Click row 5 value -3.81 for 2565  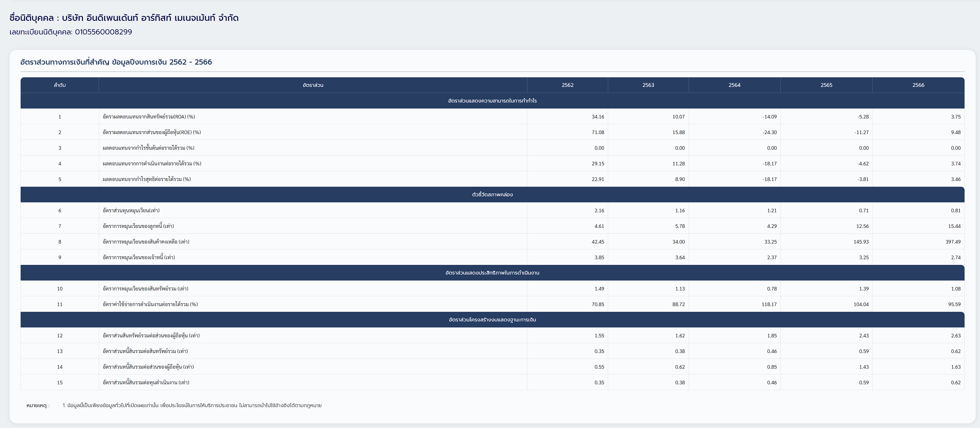(863, 179)
